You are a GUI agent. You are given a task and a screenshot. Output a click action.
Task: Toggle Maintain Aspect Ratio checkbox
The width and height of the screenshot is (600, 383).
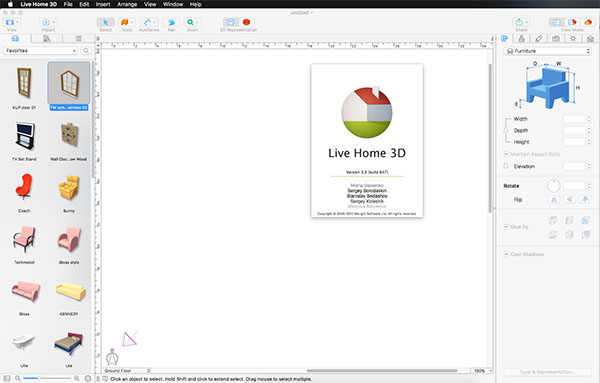tap(506, 154)
